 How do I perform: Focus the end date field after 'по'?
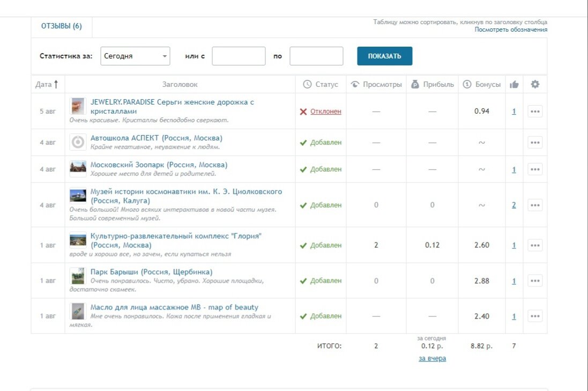coord(316,56)
